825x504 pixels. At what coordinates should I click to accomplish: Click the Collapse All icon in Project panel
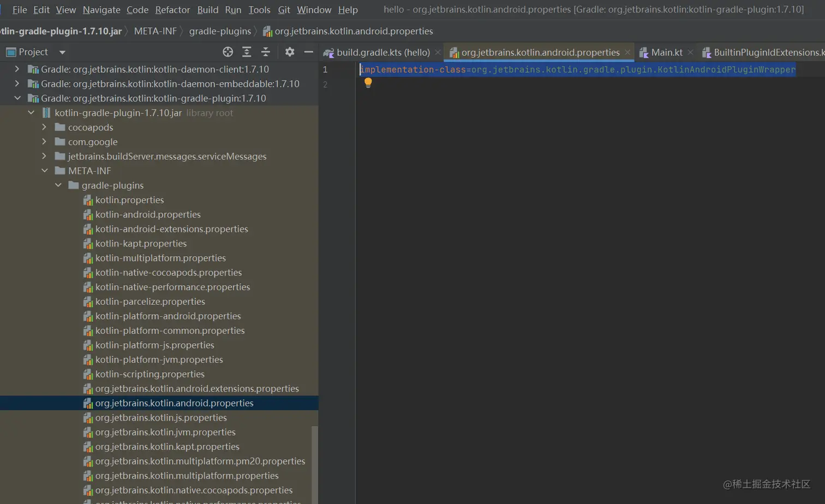(266, 52)
